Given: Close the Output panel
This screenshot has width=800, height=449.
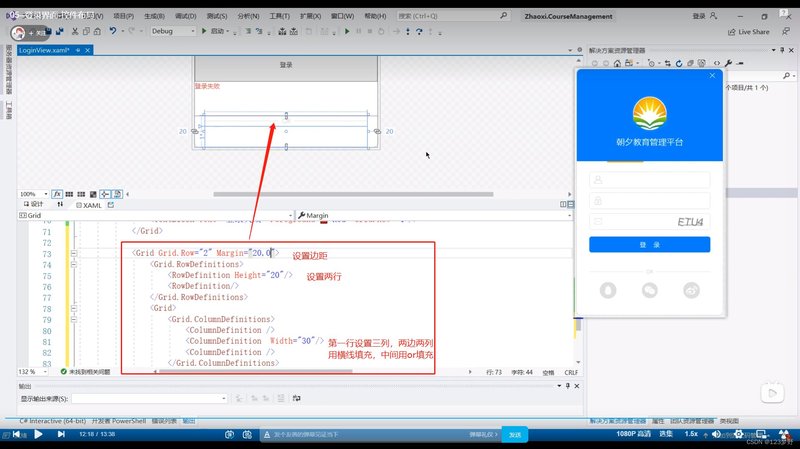Looking at the screenshot, I should click(x=577, y=386).
